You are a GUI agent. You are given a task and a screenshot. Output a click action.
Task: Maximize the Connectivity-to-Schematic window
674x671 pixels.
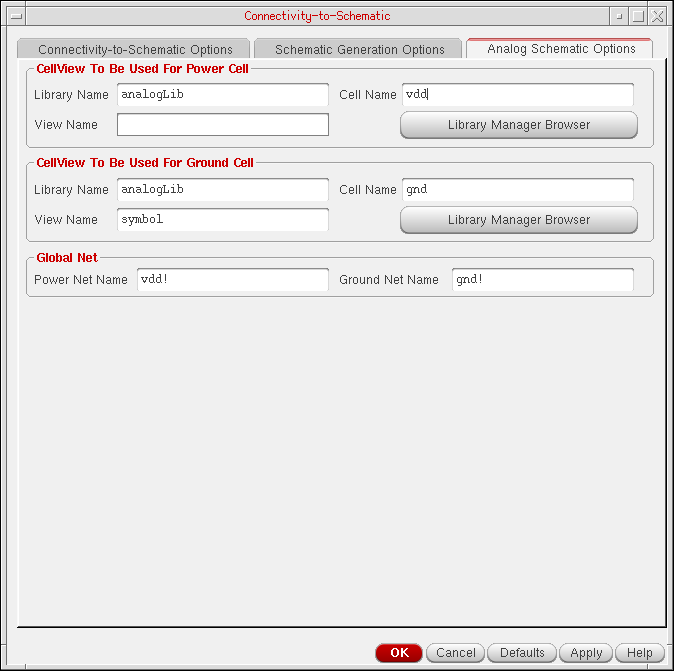point(638,16)
